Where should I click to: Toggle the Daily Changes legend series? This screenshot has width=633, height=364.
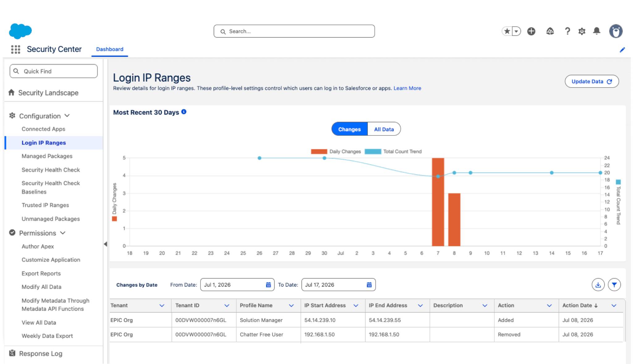pos(336,151)
